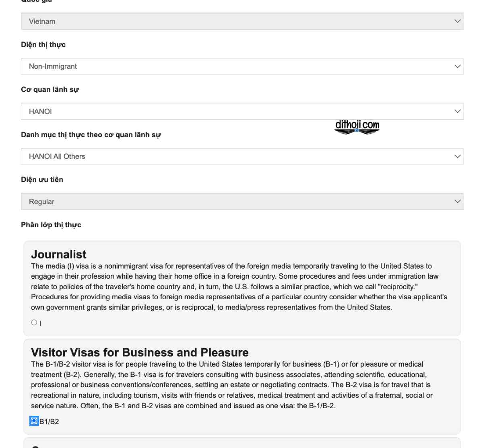483x448 pixels.
Task: Open the Regular priority dropdown
Action: [242, 201]
